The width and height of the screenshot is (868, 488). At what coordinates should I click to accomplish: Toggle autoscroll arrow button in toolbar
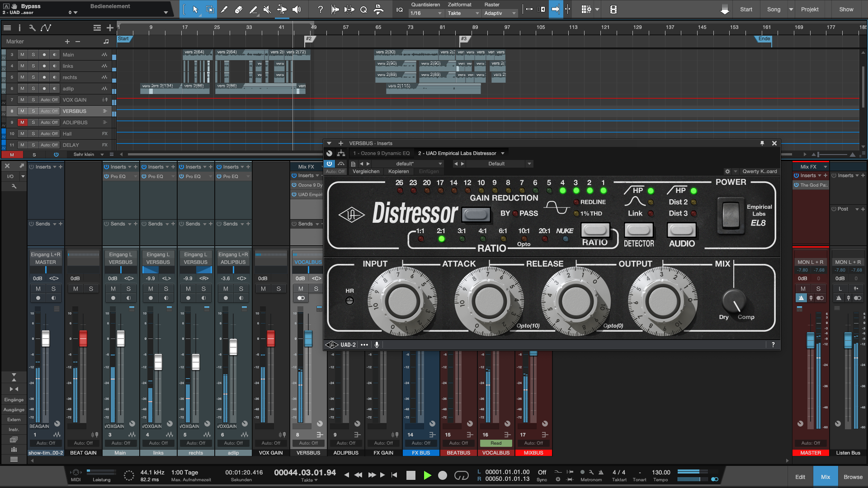coord(555,9)
